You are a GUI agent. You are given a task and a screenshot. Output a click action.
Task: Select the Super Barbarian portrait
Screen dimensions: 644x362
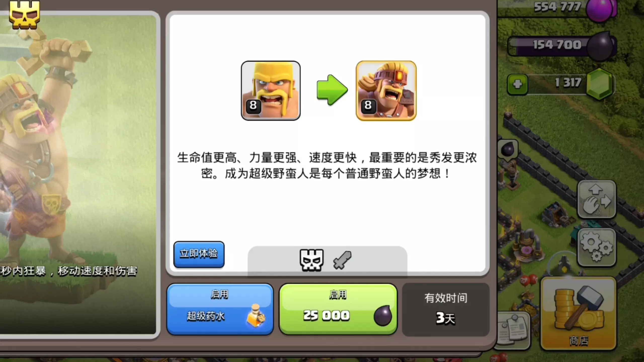386,90
